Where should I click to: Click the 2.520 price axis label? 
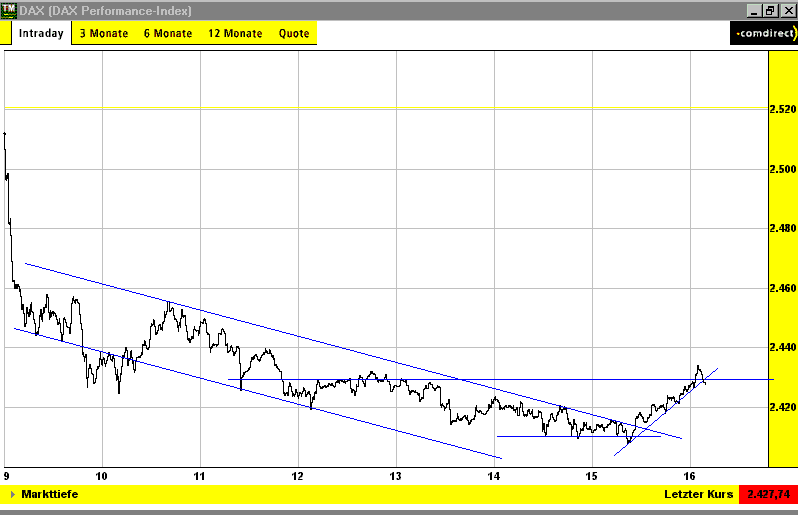pyautogui.click(x=783, y=109)
